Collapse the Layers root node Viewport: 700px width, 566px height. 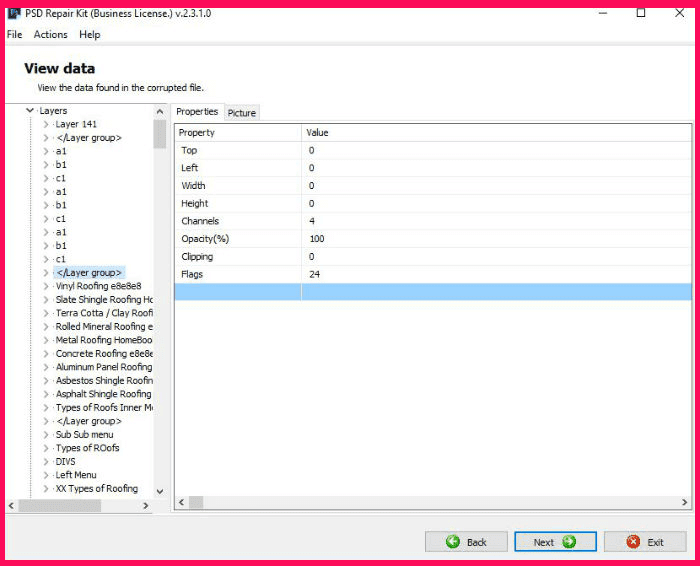(x=31, y=111)
